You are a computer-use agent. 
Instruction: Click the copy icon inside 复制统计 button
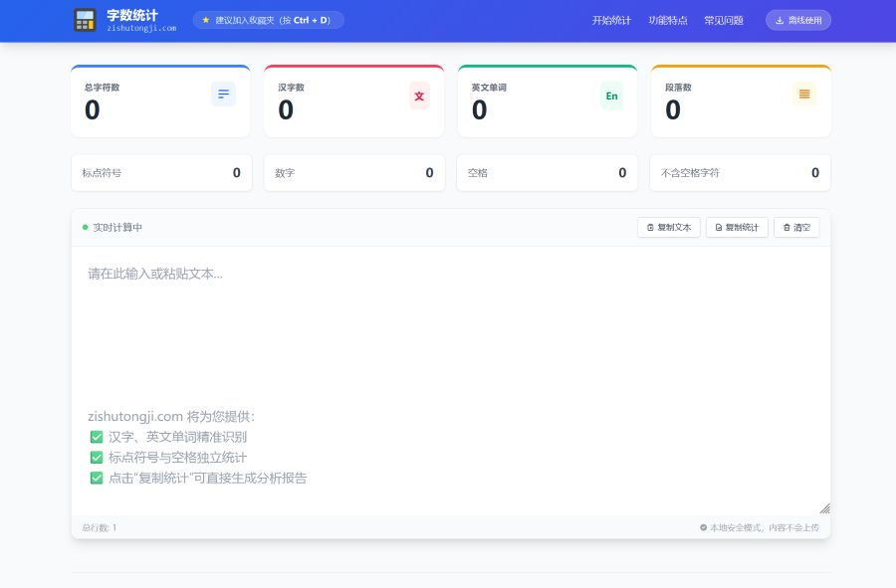pos(717,227)
